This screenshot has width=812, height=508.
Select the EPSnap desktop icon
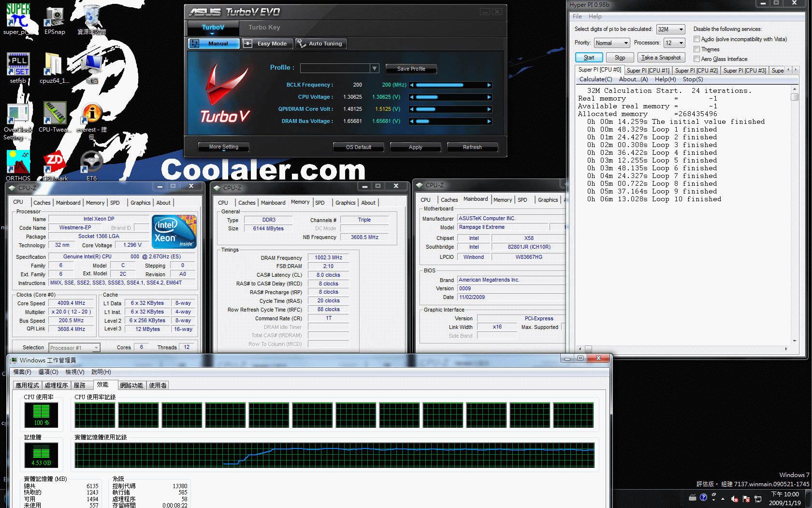55,19
